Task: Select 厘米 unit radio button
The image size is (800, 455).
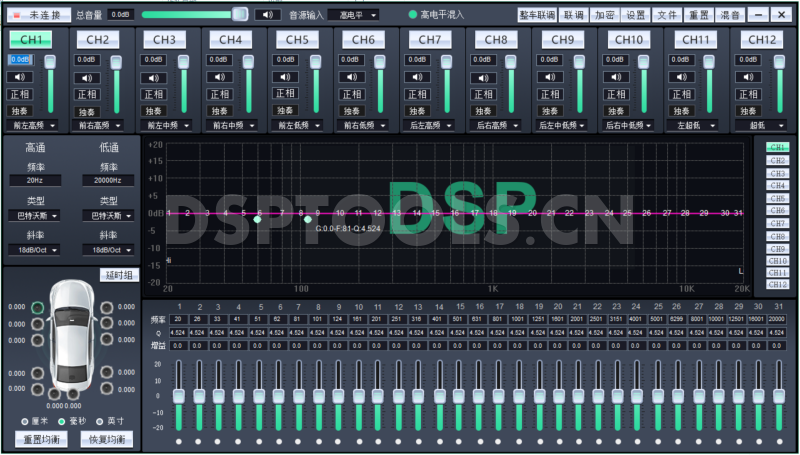Action: (x=24, y=421)
